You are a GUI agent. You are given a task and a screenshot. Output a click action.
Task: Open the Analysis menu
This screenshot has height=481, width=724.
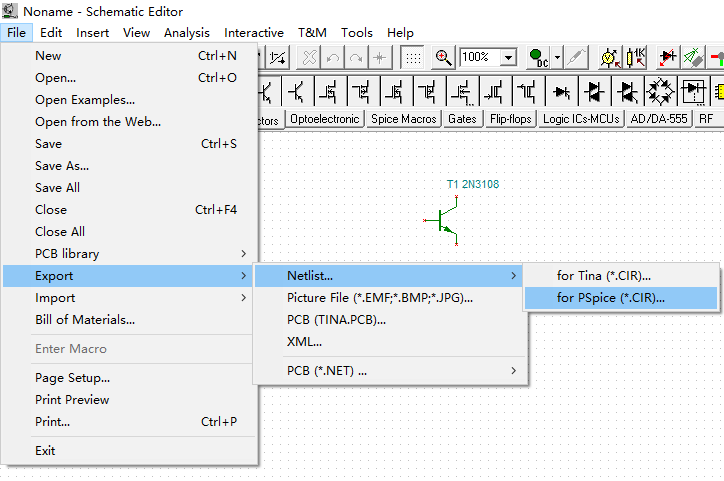(187, 33)
